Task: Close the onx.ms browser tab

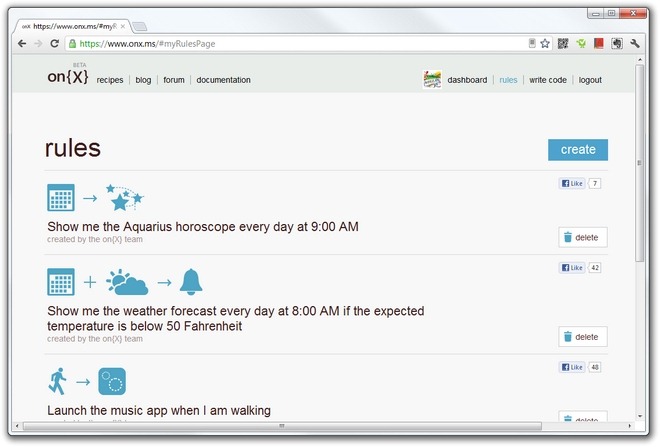Action: pyautogui.click(x=122, y=26)
